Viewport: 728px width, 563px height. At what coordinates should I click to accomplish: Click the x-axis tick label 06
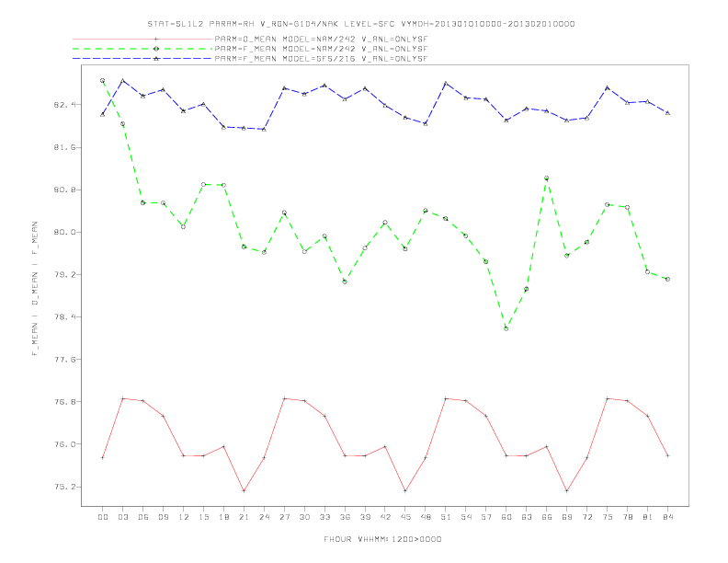point(143,517)
